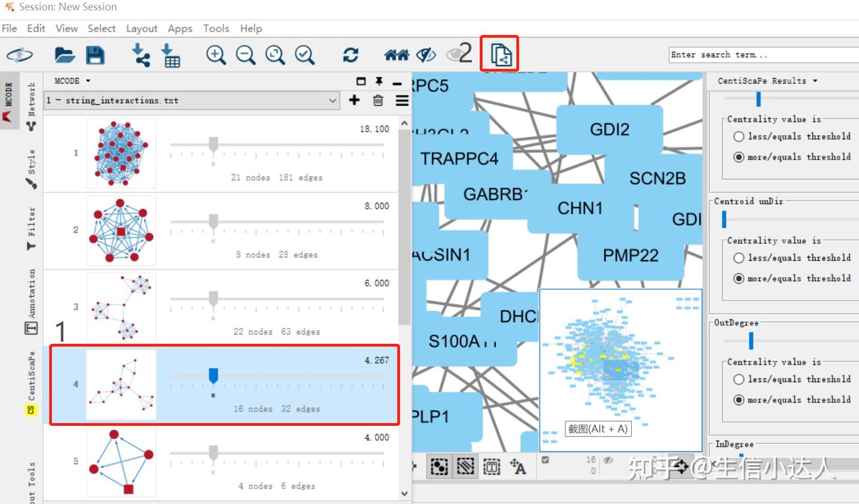Click the score slider of cluster 4
Screen dimensions: 859x504
(x=213, y=376)
